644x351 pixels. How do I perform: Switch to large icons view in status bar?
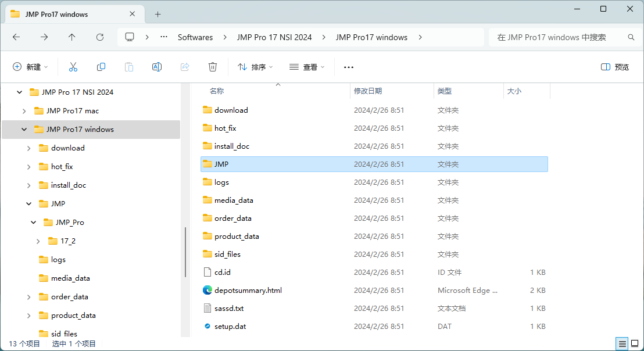(635, 343)
